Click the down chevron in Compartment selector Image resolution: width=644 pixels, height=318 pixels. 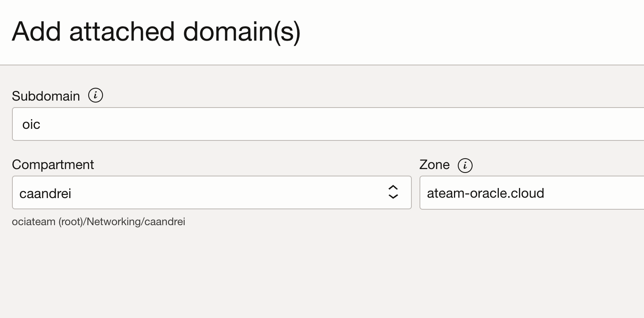click(393, 197)
